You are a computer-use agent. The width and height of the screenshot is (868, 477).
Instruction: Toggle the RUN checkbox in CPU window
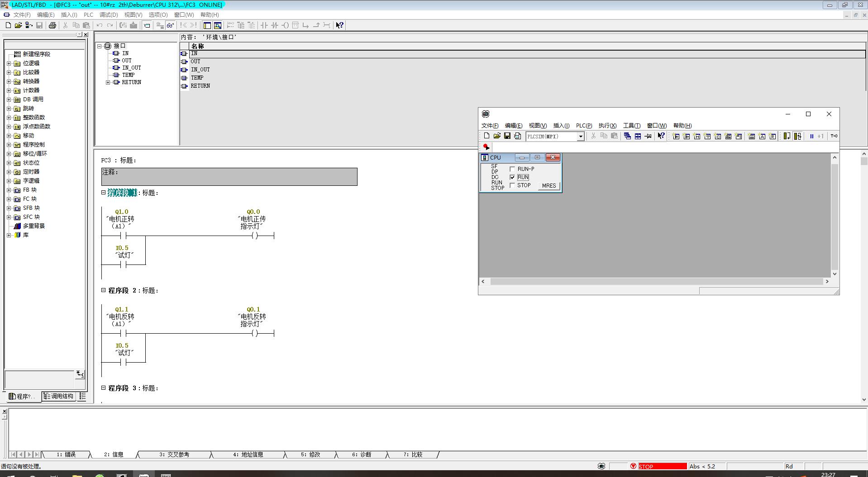pos(512,177)
